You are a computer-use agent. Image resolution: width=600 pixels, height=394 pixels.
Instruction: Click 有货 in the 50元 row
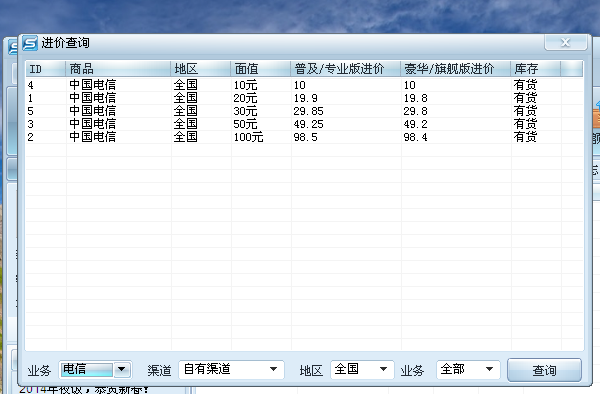point(525,124)
